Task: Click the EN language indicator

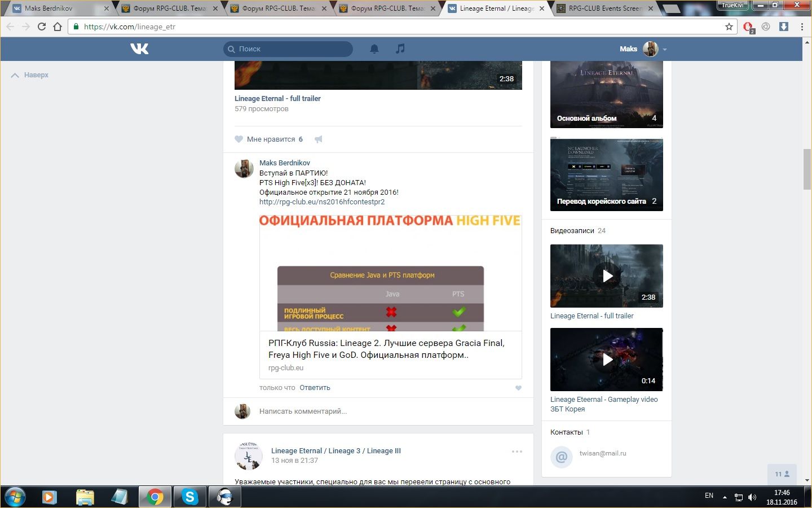Action: pos(709,496)
